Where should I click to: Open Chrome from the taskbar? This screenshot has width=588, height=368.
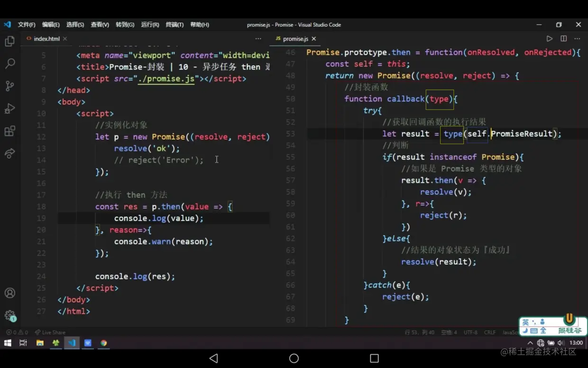pos(103,343)
